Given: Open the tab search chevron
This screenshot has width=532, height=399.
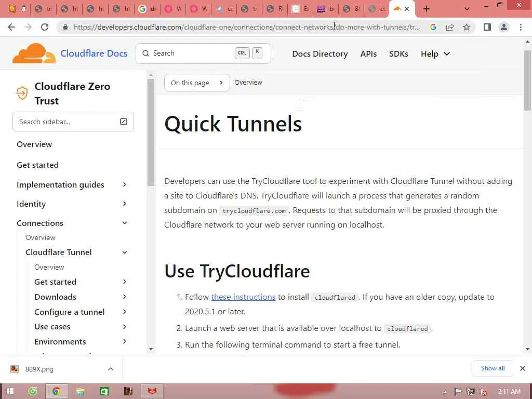Looking at the screenshot, I should click(x=467, y=9).
